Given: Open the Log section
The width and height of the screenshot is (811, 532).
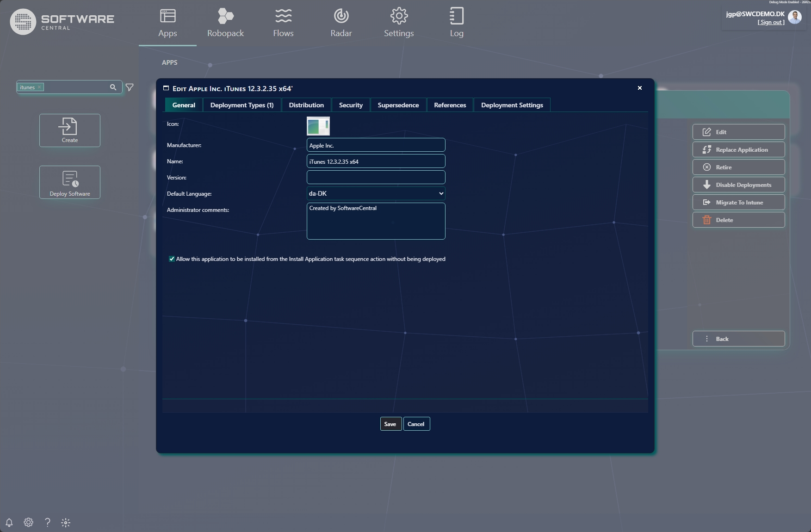Looking at the screenshot, I should click(x=457, y=23).
